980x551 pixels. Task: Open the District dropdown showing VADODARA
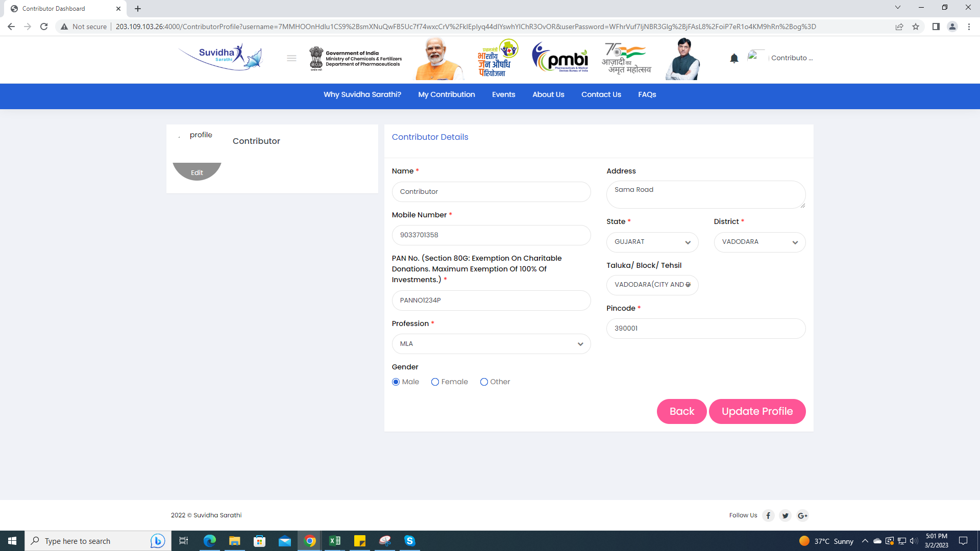click(759, 242)
